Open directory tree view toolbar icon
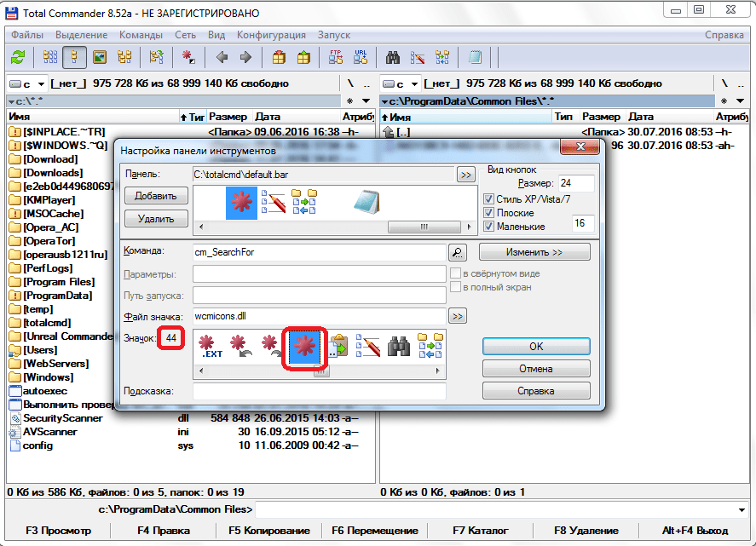 click(124, 57)
